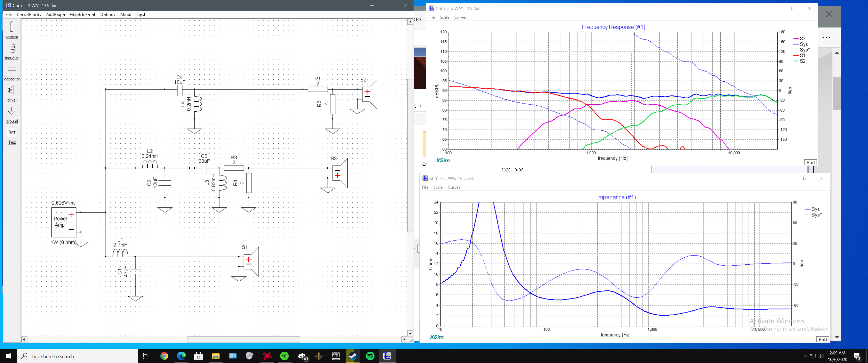Click the three-dots menu in background window
The height and width of the screenshot is (363, 868).
(826, 37)
